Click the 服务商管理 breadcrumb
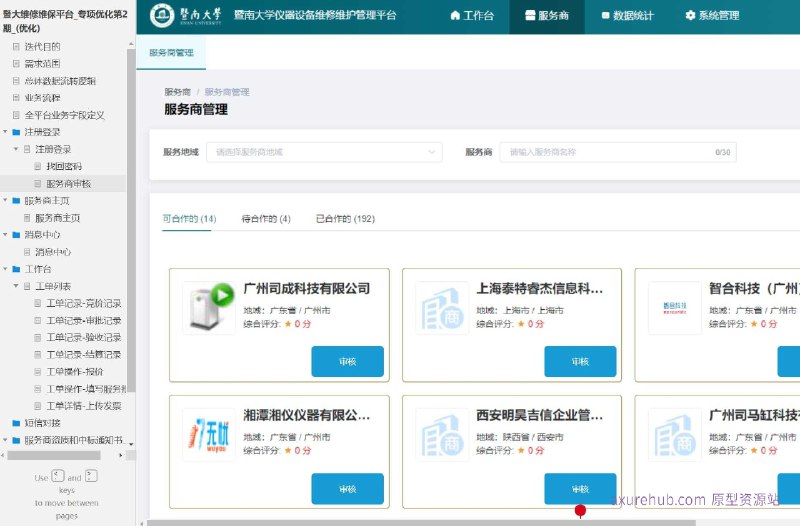This screenshot has height=526, width=800. [x=227, y=92]
